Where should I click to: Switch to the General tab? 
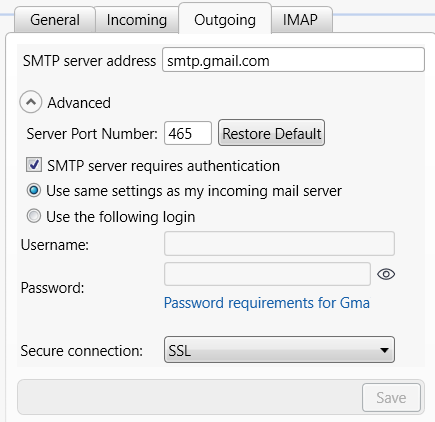point(55,20)
